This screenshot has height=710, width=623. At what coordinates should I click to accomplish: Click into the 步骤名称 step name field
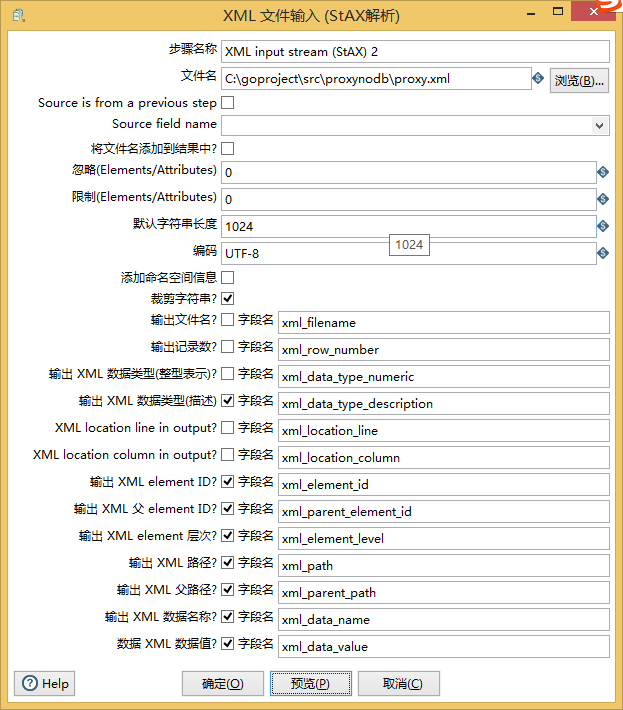click(415, 52)
